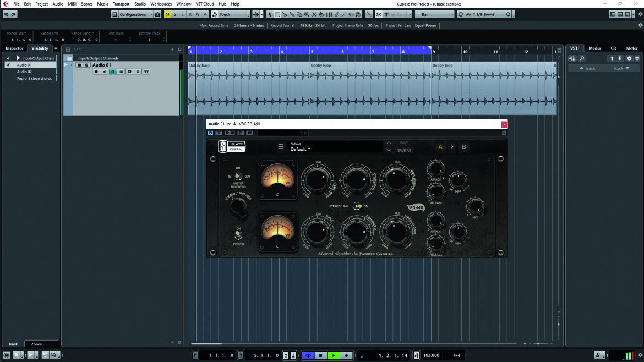This screenshot has width=644, height=362.
Task: Click the Find Instruments magnifier in VSTi
Action: click(x=582, y=58)
